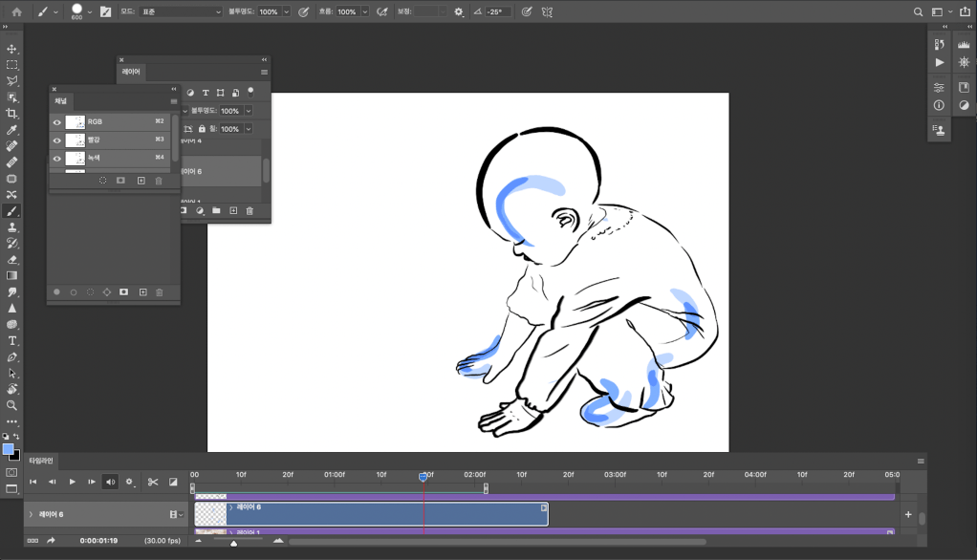Viewport: 977px width, 560px height.
Task: Click the foreground blue color swatch
Action: click(9, 449)
